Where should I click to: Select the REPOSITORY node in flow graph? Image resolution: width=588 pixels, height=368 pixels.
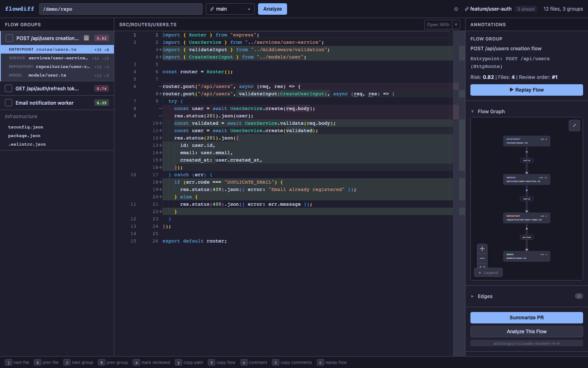click(527, 218)
